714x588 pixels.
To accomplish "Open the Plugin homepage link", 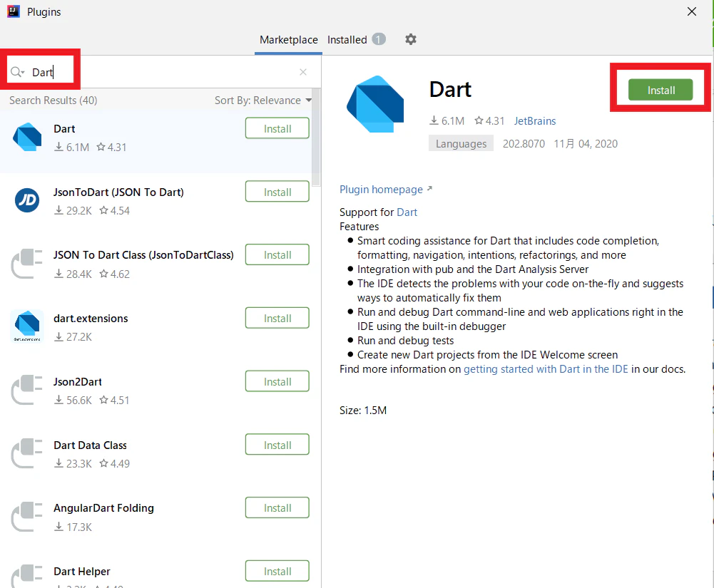I will click(x=381, y=190).
